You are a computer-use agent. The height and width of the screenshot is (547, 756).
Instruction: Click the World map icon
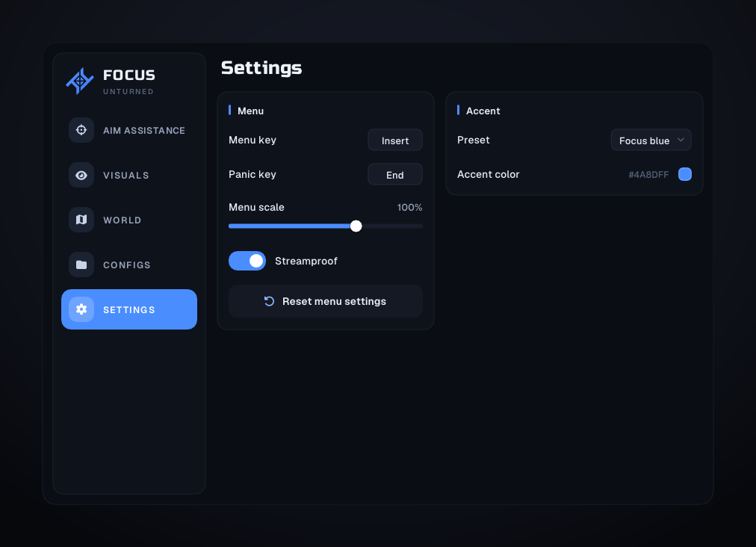[81, 220]
